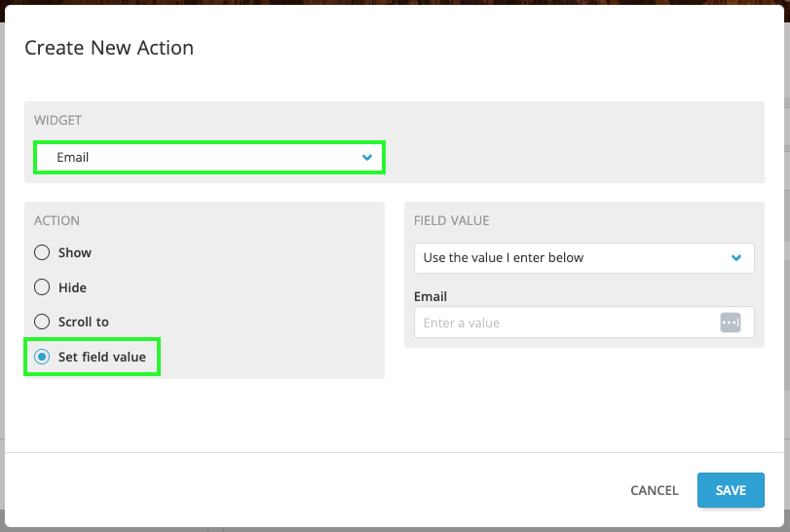790x532 pixels.
Task: Focus the 'Enter a value' input field
Action: pyautogui.click(x=565, y=323)
